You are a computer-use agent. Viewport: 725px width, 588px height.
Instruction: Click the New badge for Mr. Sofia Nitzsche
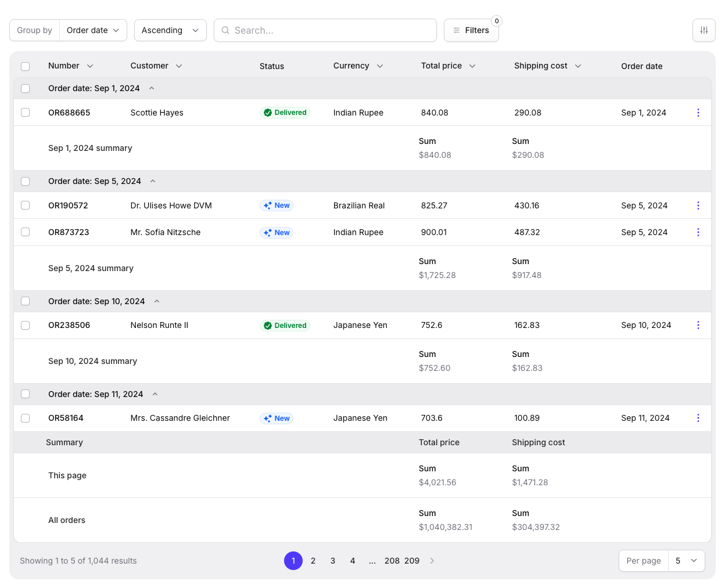click(277, 233)
